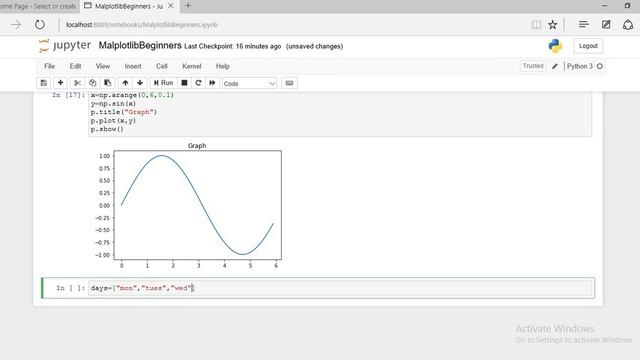Open the cell type Code dropdown
Image resolution: width=640 pixels, height=360 pixels.
click(249, 83)
